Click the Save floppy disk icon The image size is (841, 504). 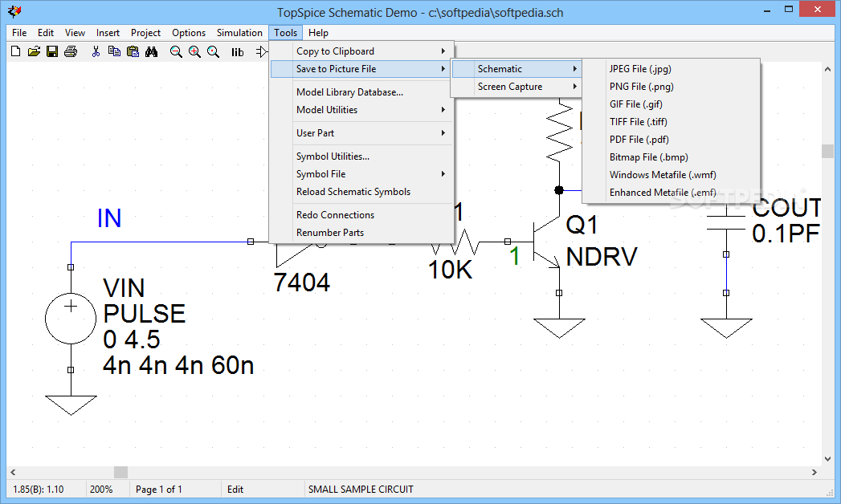(52, 51)
